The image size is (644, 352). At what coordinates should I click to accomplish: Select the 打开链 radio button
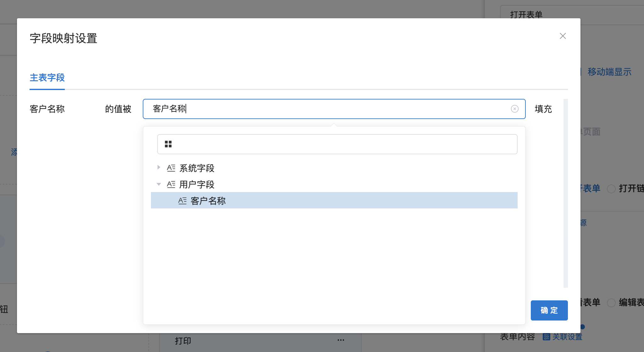click(x=611, y=189)
